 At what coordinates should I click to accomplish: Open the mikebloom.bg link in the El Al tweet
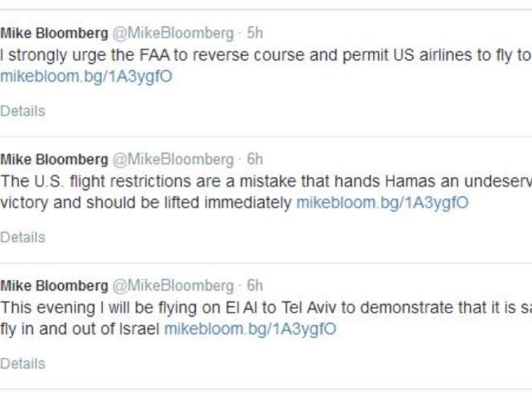point(250,329)
